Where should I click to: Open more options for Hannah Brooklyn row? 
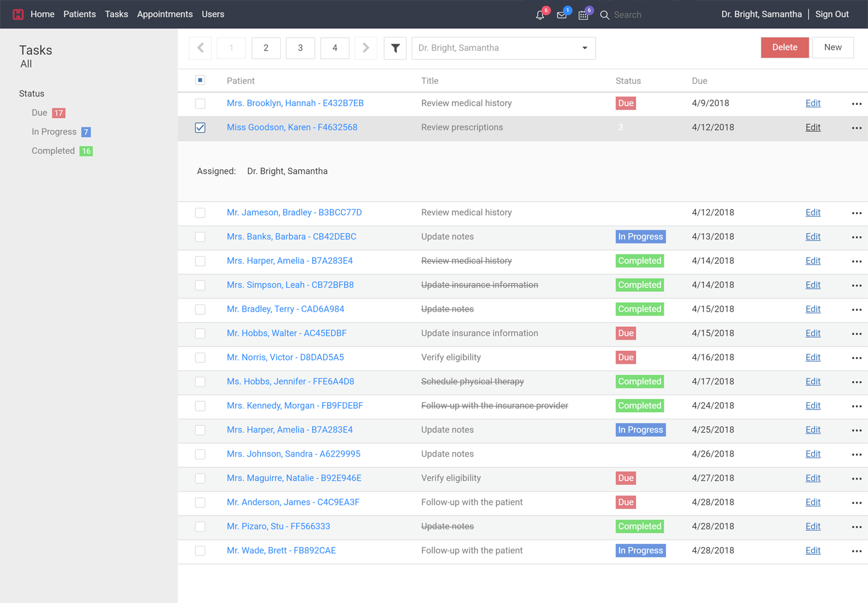(857, 104)
